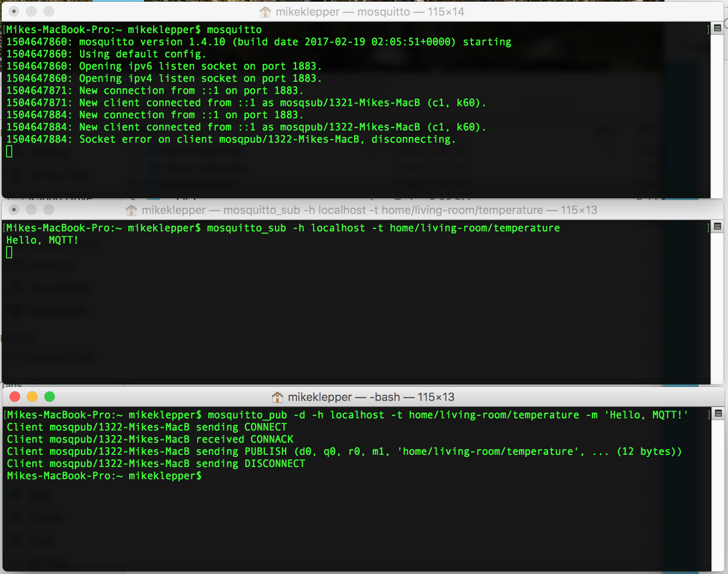Click the title 'mikeklepper — -bash — 115×13'
Viewport: 728px width, 574px height.
click(x=371, y=397)
